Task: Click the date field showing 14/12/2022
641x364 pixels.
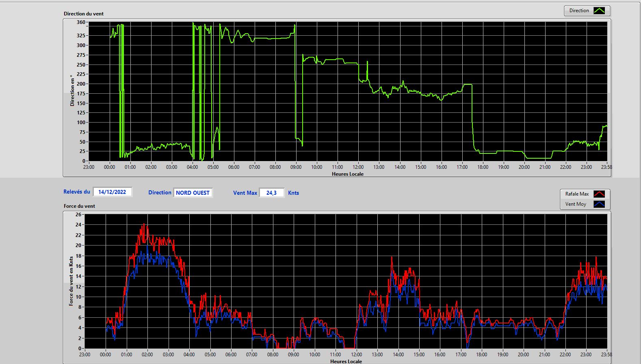Action: coord(112,192)
